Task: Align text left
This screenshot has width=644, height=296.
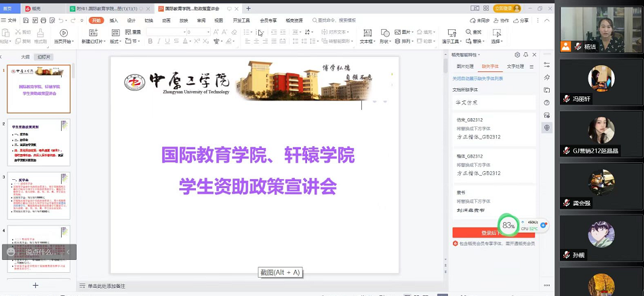Action: 247,41
